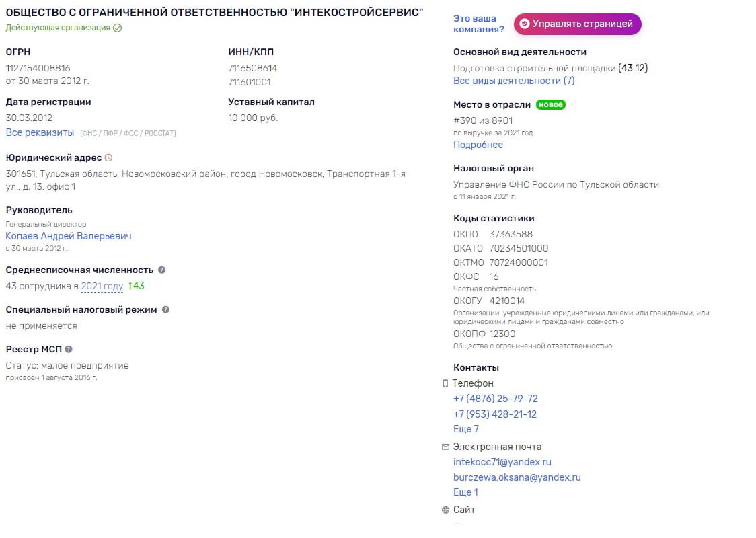The width and height of the screenshot is (756, 538).
Task: Open help icon next to Среднесписочная численность
Action: (x=162, y=270)
